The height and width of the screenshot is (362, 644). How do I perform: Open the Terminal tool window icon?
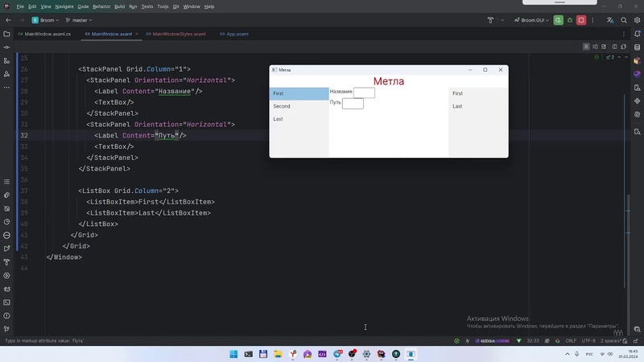[x=6, y=302]
